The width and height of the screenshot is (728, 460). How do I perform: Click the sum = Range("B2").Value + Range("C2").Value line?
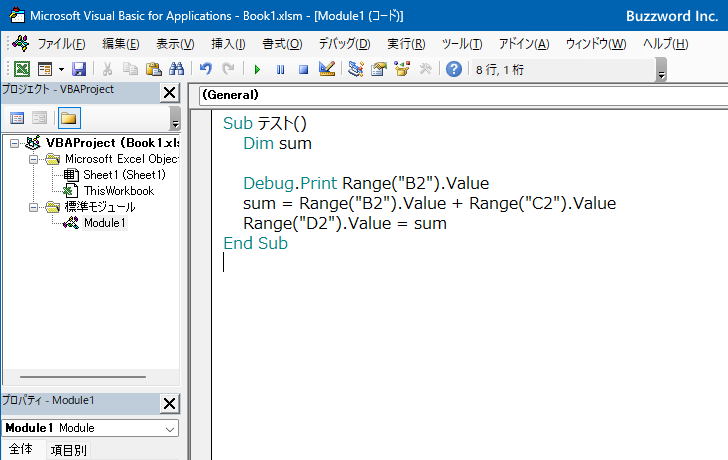click(x=429, y=203)
